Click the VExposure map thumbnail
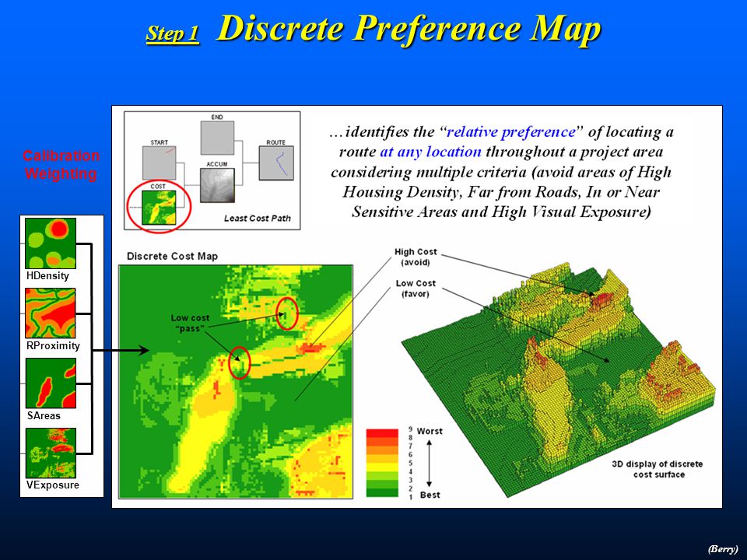The width and height of the screenshot is (747, 560). (x=51, y=453)
